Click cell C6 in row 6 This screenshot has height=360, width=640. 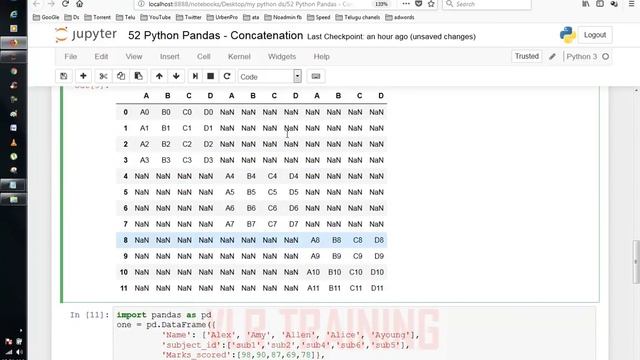pyautogui.click(x=272, y=208)
